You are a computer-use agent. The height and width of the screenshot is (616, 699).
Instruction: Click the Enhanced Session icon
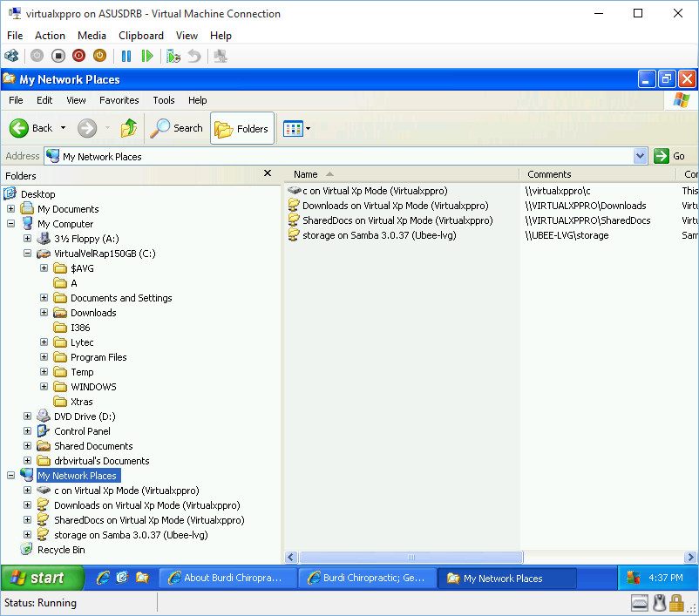221,56
